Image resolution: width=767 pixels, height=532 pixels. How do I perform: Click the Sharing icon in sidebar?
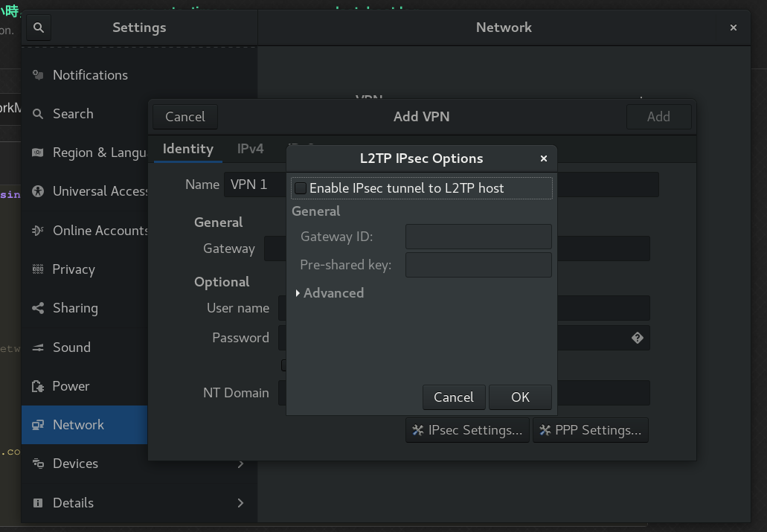(38, 308)
